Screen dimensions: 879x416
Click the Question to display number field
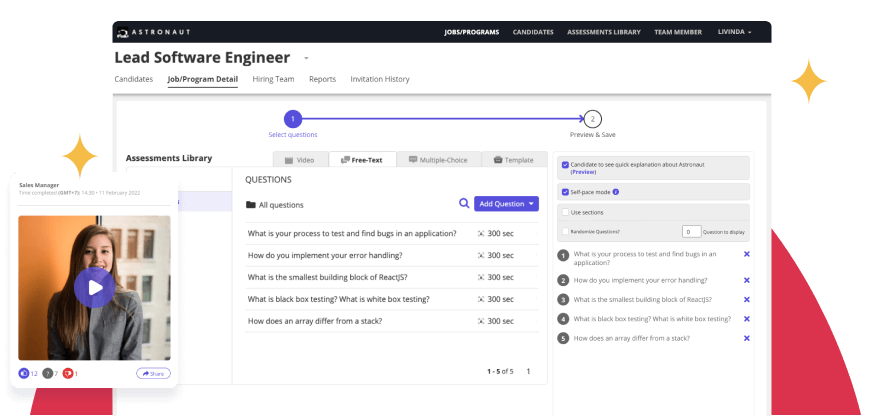click(x=692, y=232)
